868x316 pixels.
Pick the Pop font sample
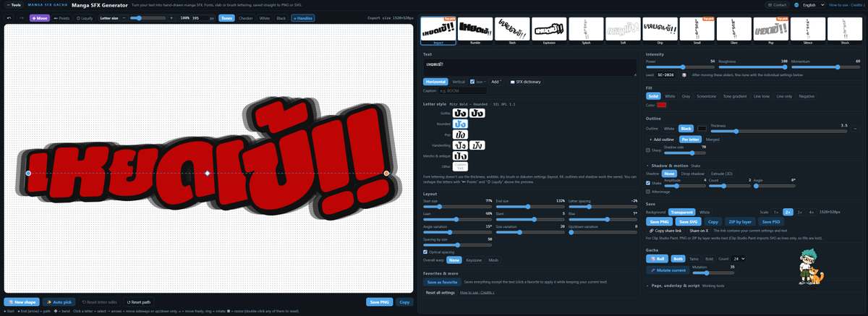coord(460,134)
